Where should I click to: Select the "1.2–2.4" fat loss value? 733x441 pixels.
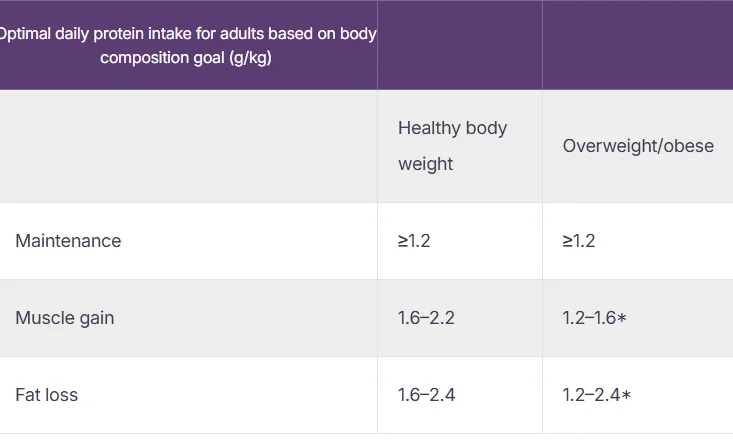click(x=590, y=395)
